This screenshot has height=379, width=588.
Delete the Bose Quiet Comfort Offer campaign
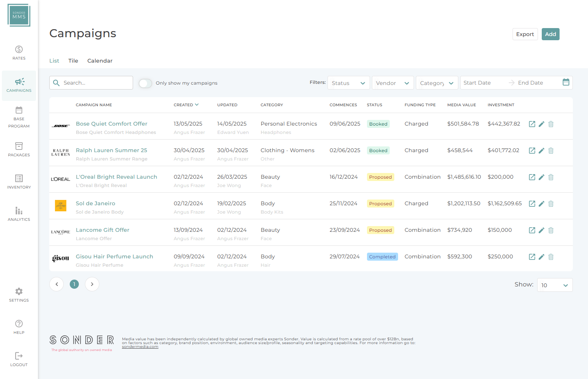[x=551, y=124]
